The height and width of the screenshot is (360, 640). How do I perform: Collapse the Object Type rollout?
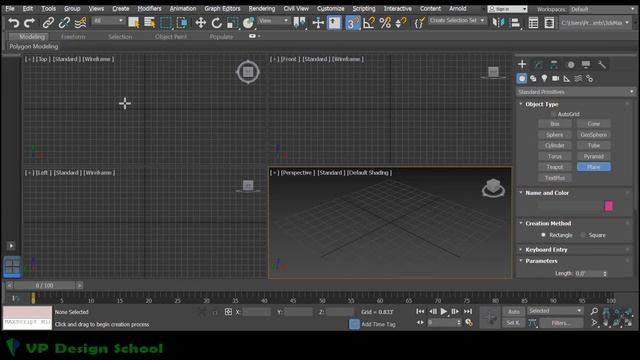point(542,104)
